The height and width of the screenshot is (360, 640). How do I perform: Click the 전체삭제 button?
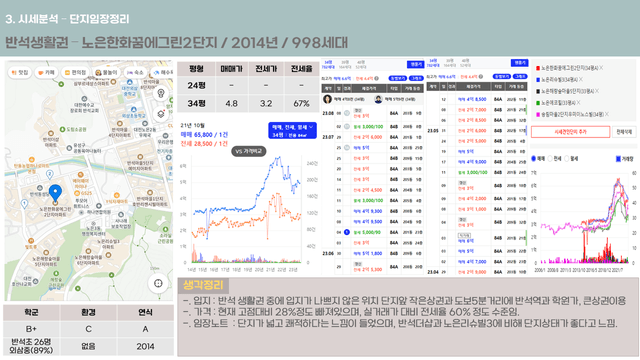(624, 132)
